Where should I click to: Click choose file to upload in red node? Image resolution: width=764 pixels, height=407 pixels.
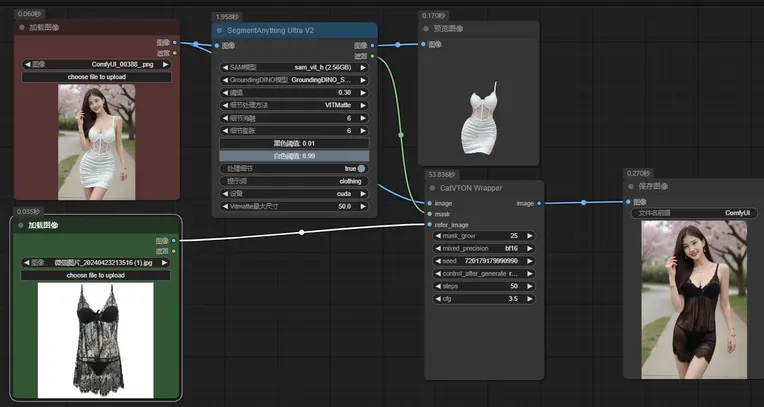tap(96, 76)
